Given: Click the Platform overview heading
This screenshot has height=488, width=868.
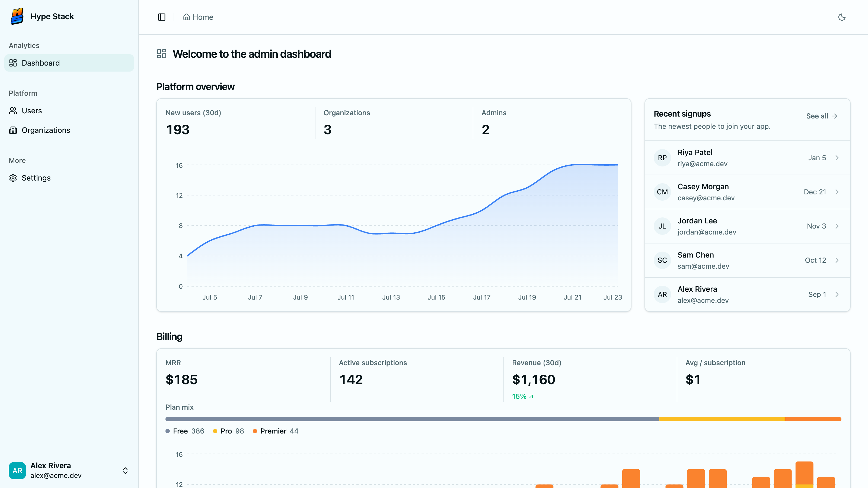Looking at the screenshot, I should pos(195,86).
